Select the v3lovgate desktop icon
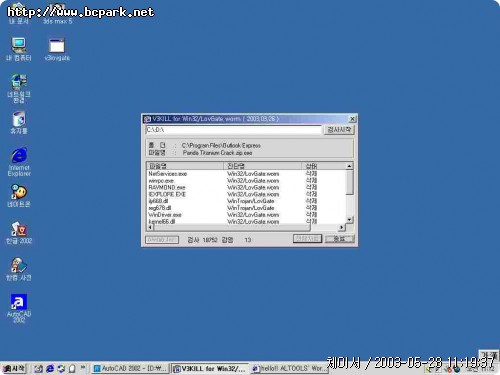Viewport: 500px width, 375px height. click(57, 49)
